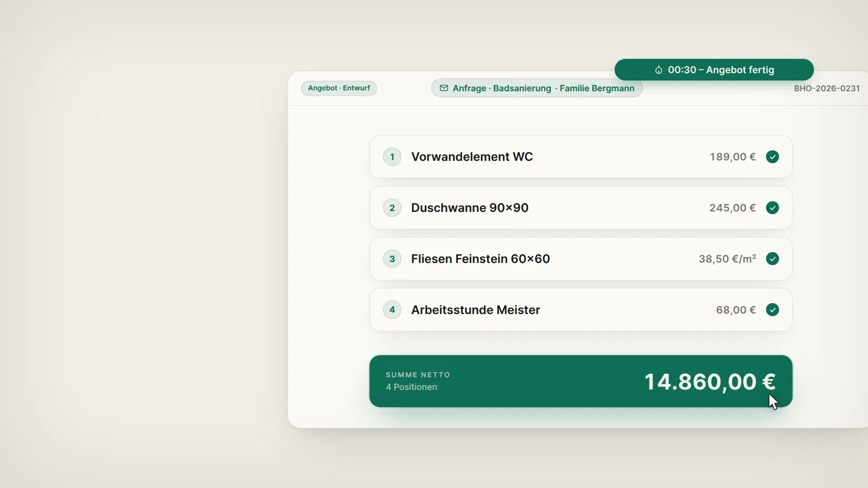Click number badge 2 for Duschwanne
The image size is (868, 488).
click(x=392, y=208)
